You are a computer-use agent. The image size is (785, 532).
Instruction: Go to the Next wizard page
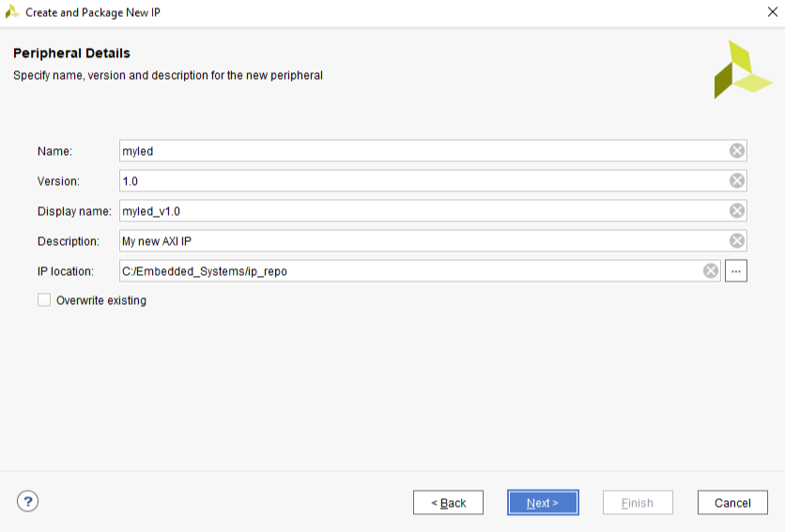[x=543, y=503]
